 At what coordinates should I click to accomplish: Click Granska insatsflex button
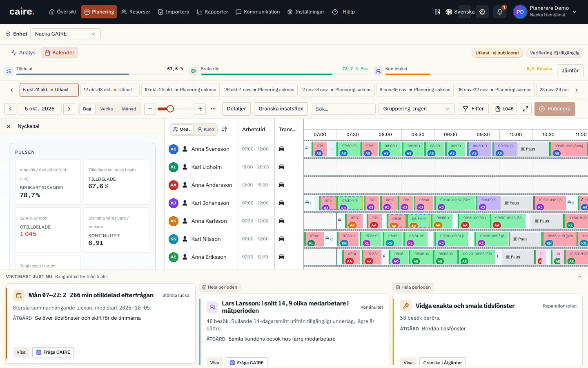tap(281, 109)
